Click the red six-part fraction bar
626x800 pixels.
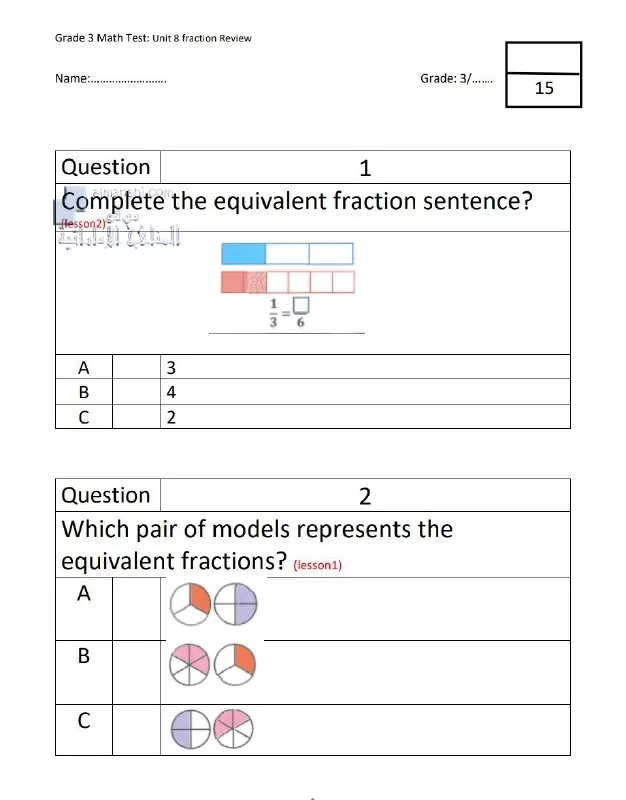[288, 282]
